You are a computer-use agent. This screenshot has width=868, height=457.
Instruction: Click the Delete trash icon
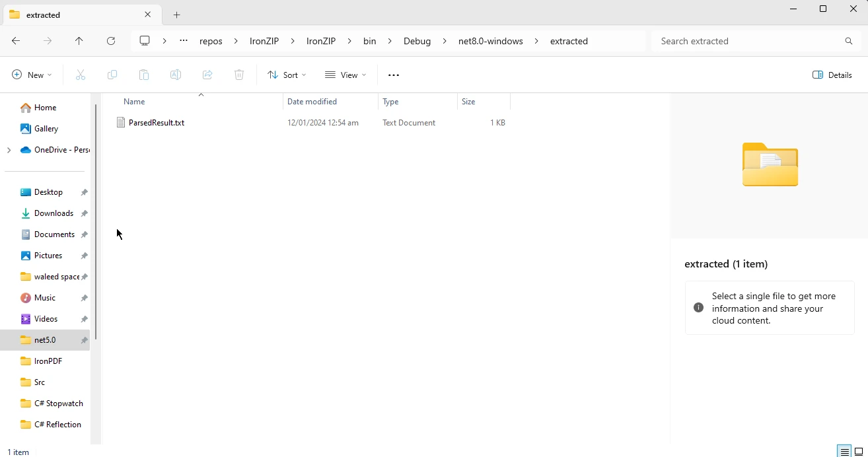pyautogui.click(x=239, y=75)
